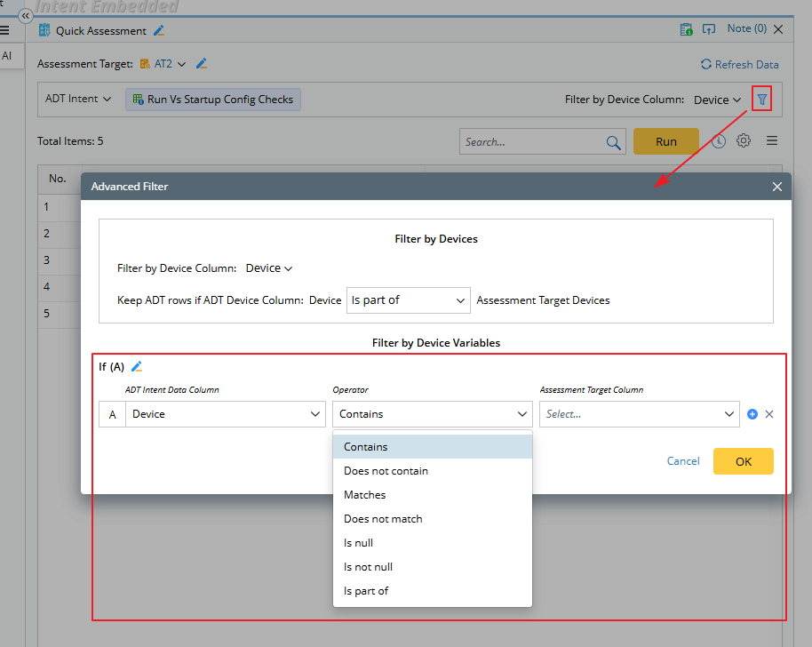Rename Quick Assessment using its pencil icon
The height and width of the screenshot is (647, 812).
[x=159, y=30]
